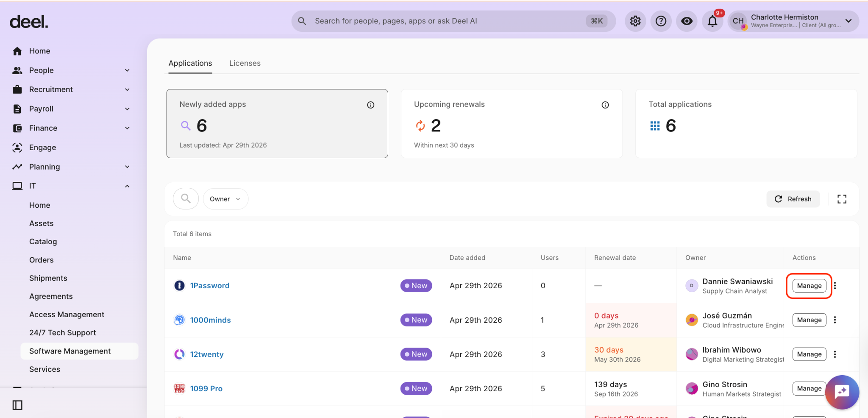Switch to the Licenses tab
Viewport: 868px width, 418px height.
point(245,63)
